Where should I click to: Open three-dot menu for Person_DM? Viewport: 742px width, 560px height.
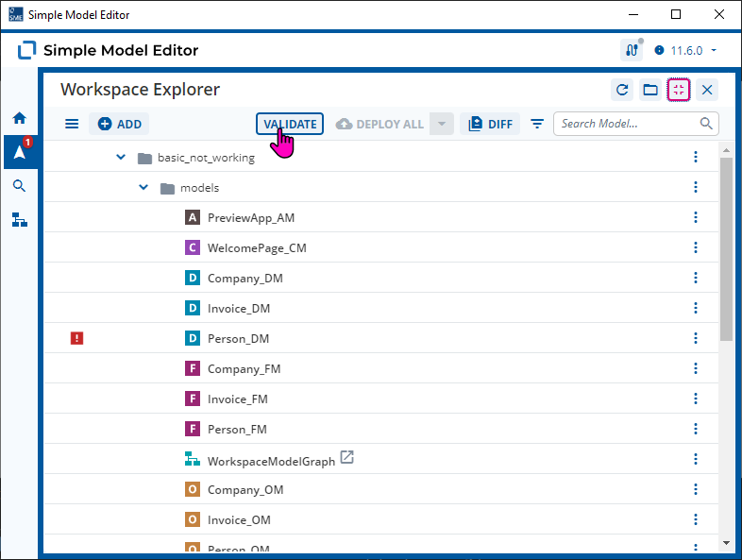[696, 338]
